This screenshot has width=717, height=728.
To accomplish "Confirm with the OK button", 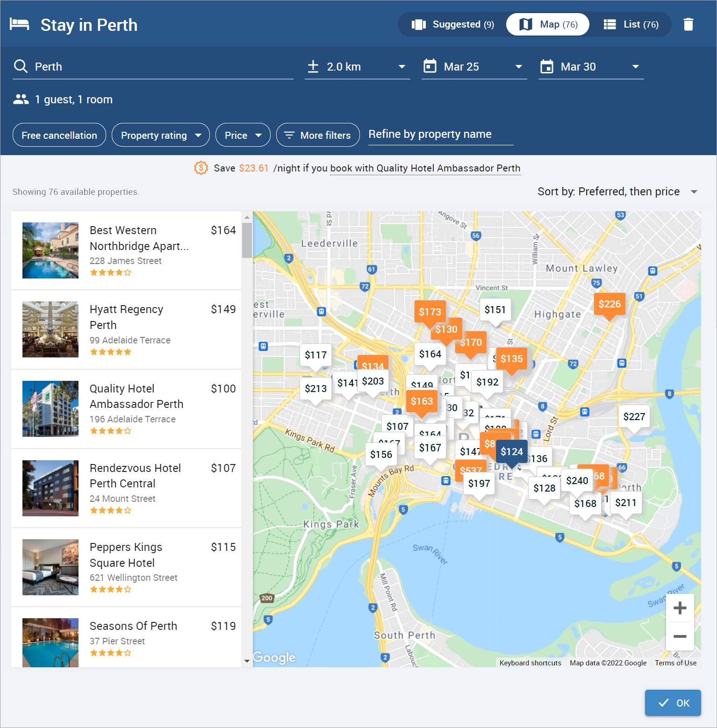I will pyautogui.click(x=673, y=703).
